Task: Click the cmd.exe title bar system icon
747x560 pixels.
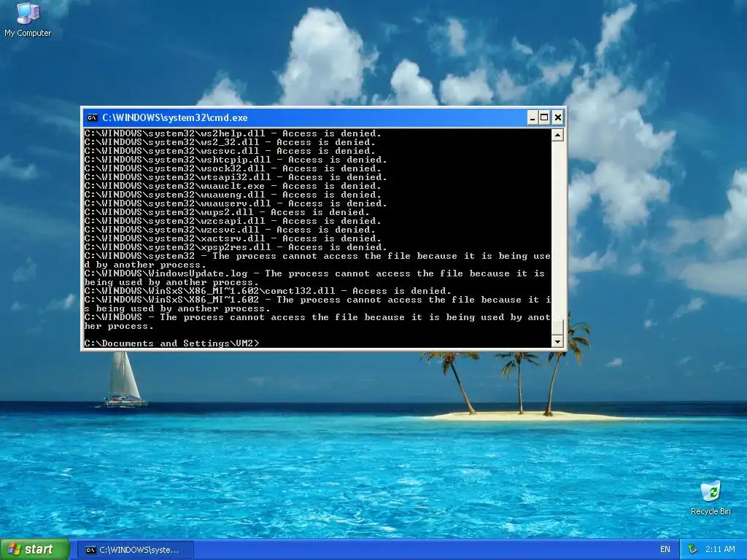Action: tap(92, 117)
